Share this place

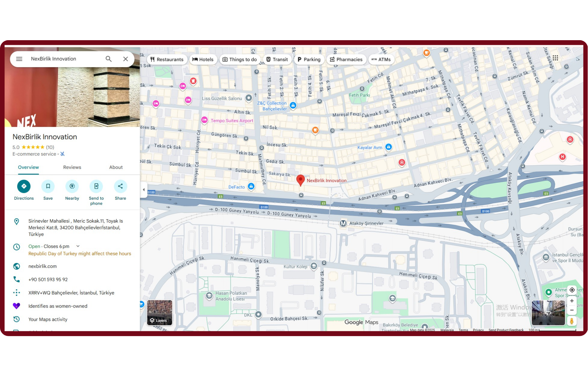pyautogui.click(x=120, y=186)
